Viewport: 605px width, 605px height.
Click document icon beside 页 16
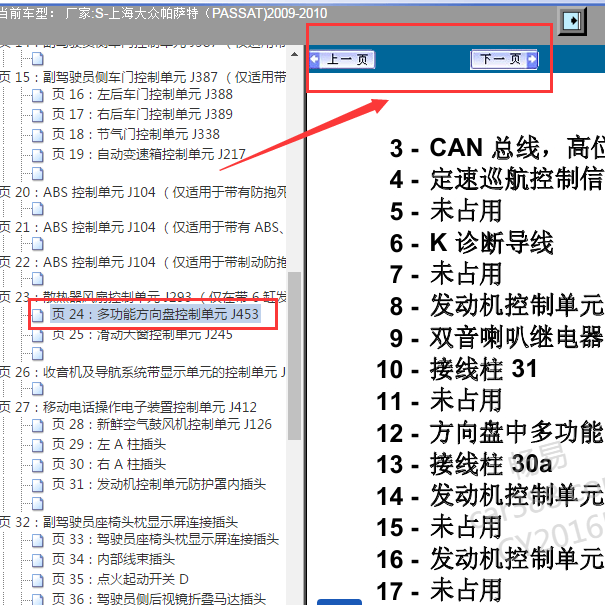tap(37, 95)
